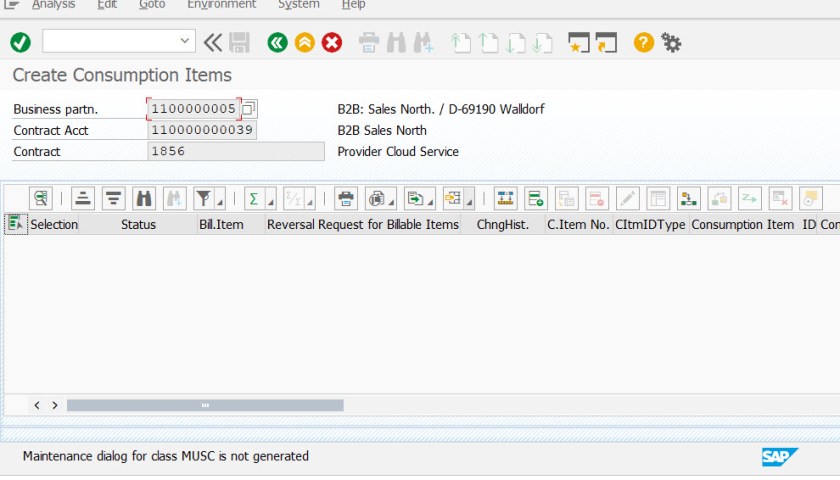Click the Sort Ascending icon
This screenshot has width=840, height=480.
pos(82,199)
